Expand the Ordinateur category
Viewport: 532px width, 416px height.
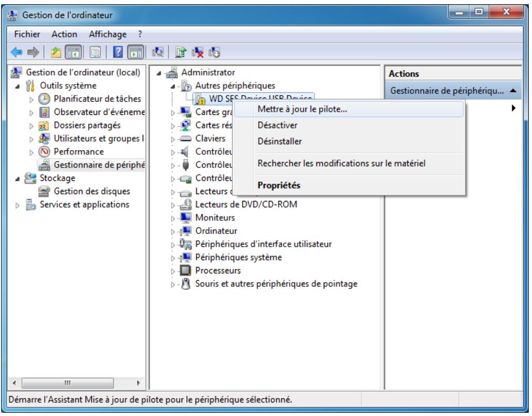173,232
